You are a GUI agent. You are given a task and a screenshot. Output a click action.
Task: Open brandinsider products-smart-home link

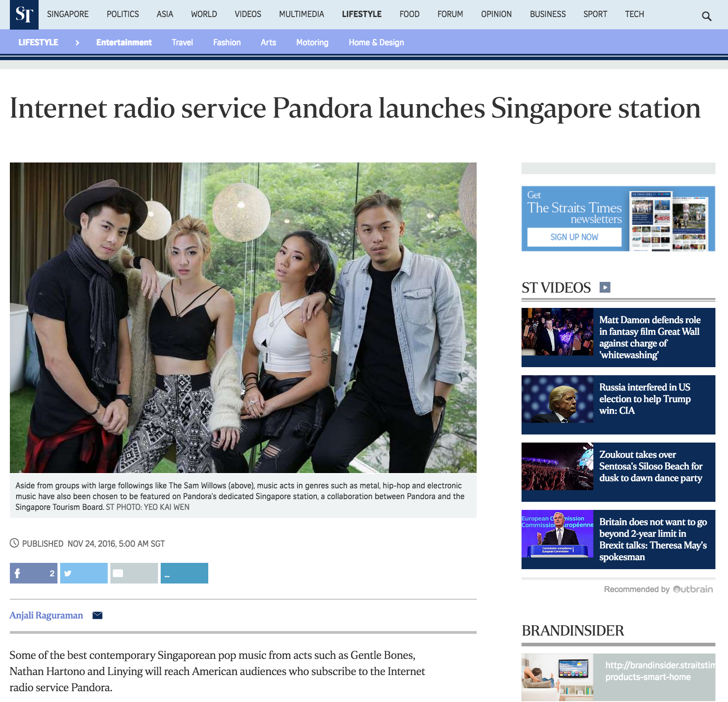coord(660,671)
